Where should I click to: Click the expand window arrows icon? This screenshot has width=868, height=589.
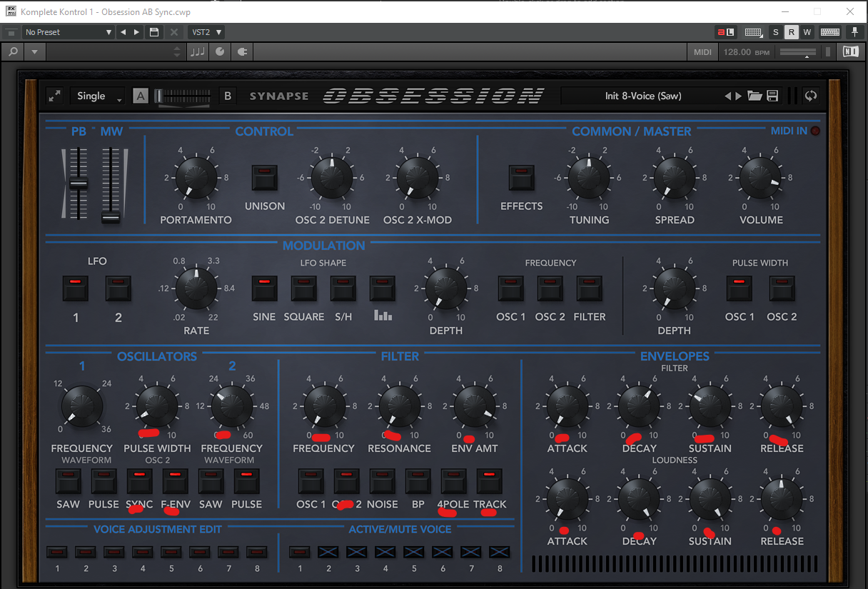tap(55, 96)
